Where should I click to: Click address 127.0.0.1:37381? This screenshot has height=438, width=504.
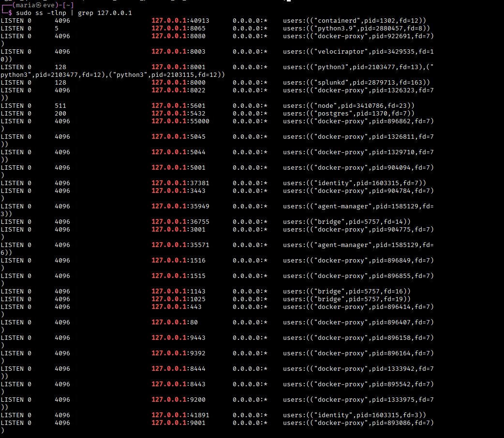pyautogui.click(x=180, y=183)
